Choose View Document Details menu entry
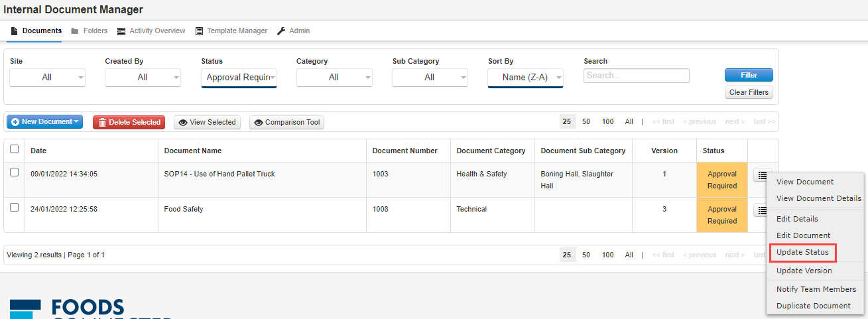The width and height of the screenshot is (868, 319). point(819,198)
